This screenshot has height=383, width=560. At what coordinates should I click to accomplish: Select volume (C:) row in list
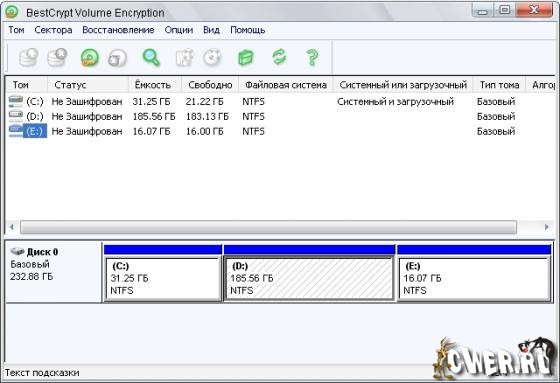[x=279, y=102]
